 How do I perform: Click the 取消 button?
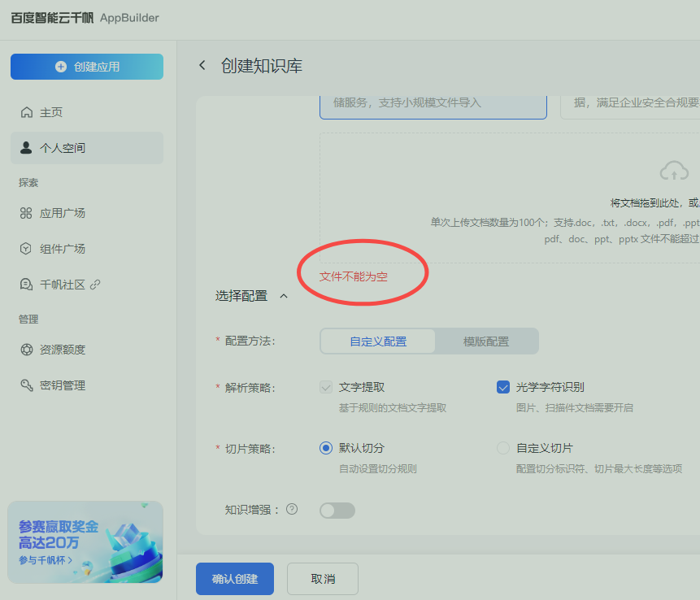323,579
